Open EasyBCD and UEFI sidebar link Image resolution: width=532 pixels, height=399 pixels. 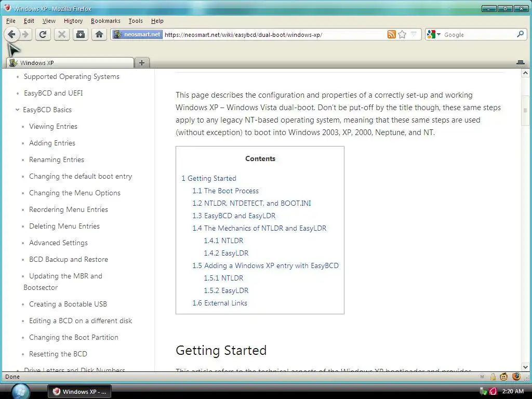pos(54,93)
